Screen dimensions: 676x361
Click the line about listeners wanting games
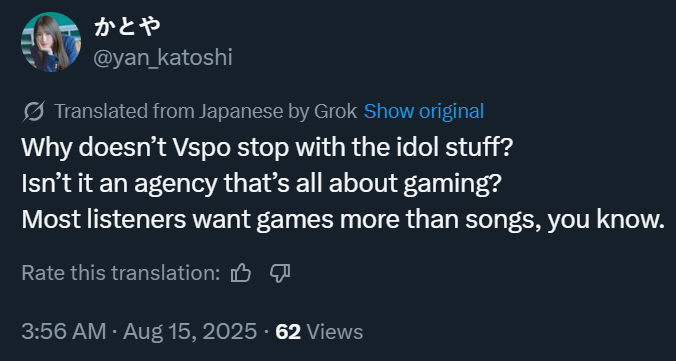(x=343, y=220)
